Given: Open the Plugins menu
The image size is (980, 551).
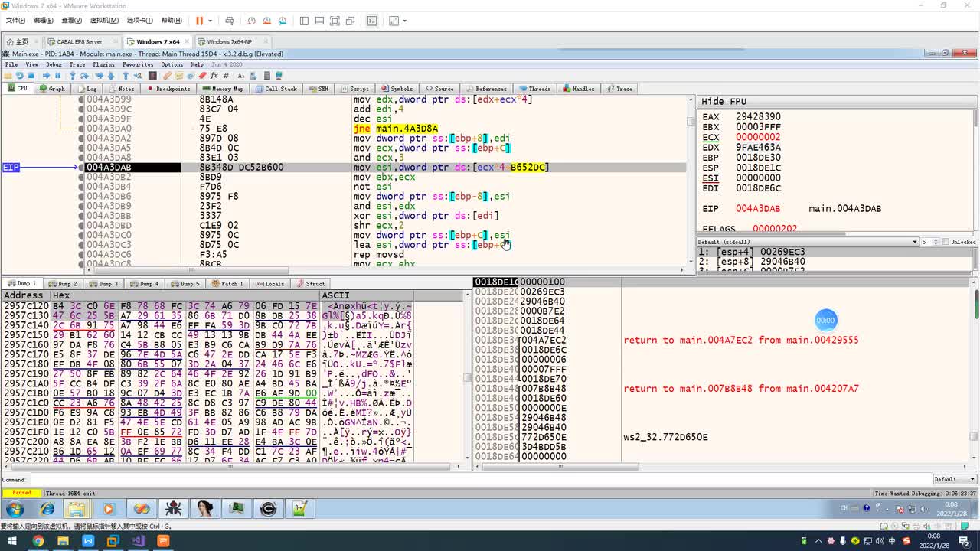Looking at the screenshot, I should (x=103, y=64).
